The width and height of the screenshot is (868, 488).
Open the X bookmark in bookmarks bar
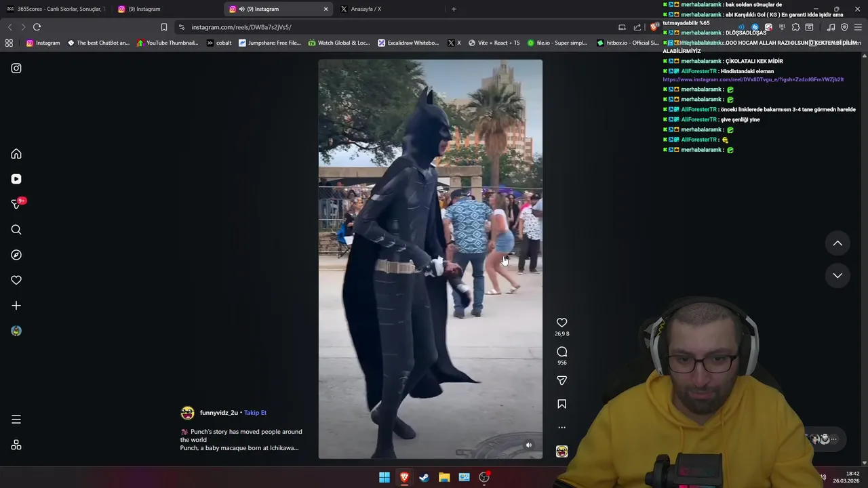click(x=454, y=43)
